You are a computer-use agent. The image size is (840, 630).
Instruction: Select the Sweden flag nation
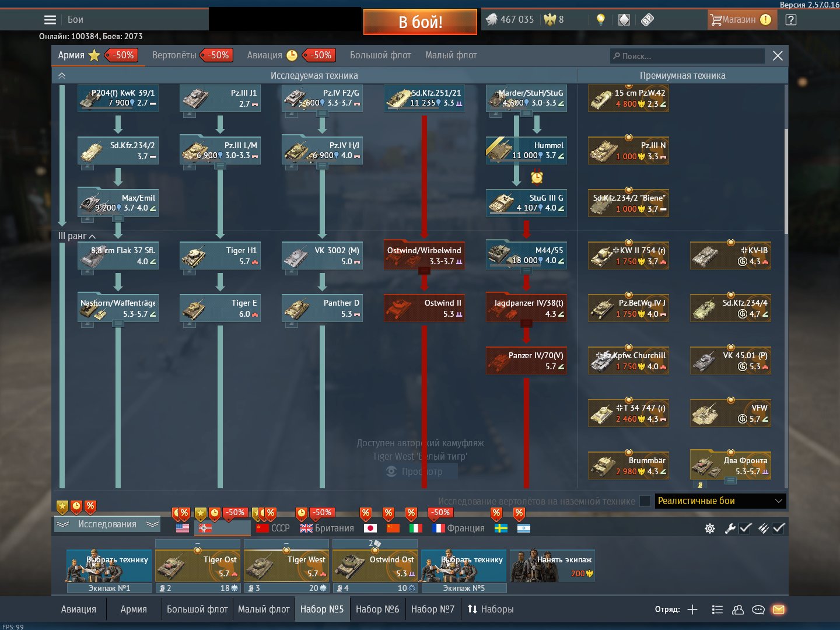[501, 528]
